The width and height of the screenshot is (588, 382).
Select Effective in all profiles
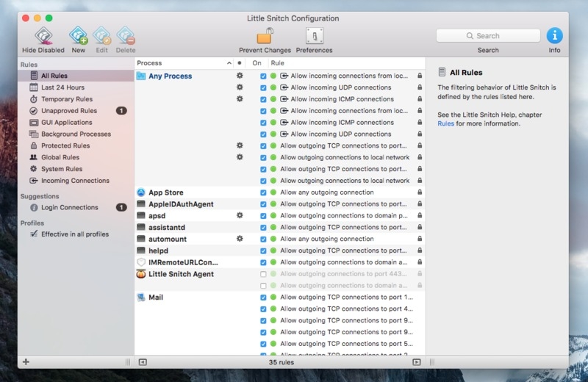(76, 234)
